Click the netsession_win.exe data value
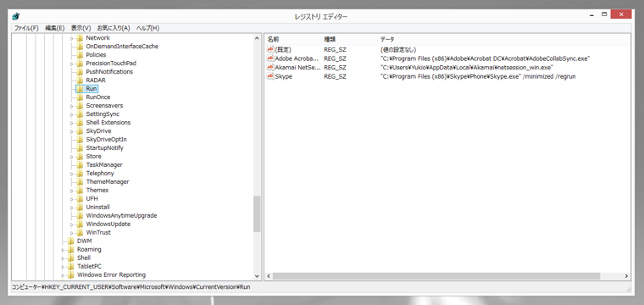This screenshot has width=644, height=305. pyautogui.click(x=467, y=67)
